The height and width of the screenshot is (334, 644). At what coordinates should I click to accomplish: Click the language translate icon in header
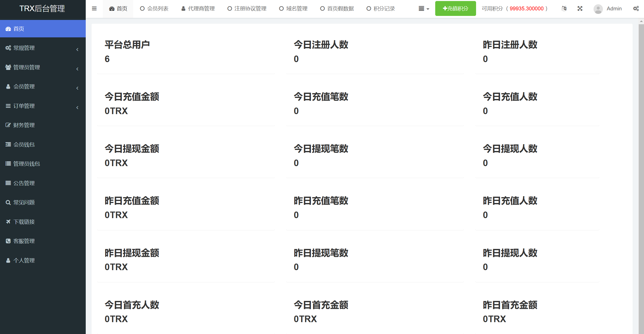(x=564, y=9)
